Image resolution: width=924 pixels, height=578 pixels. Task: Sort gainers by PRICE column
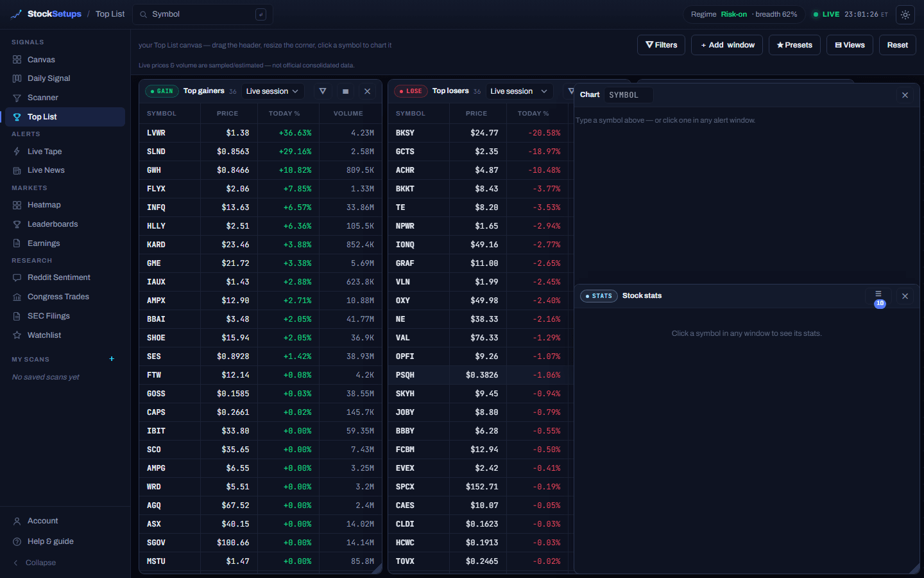227,114
